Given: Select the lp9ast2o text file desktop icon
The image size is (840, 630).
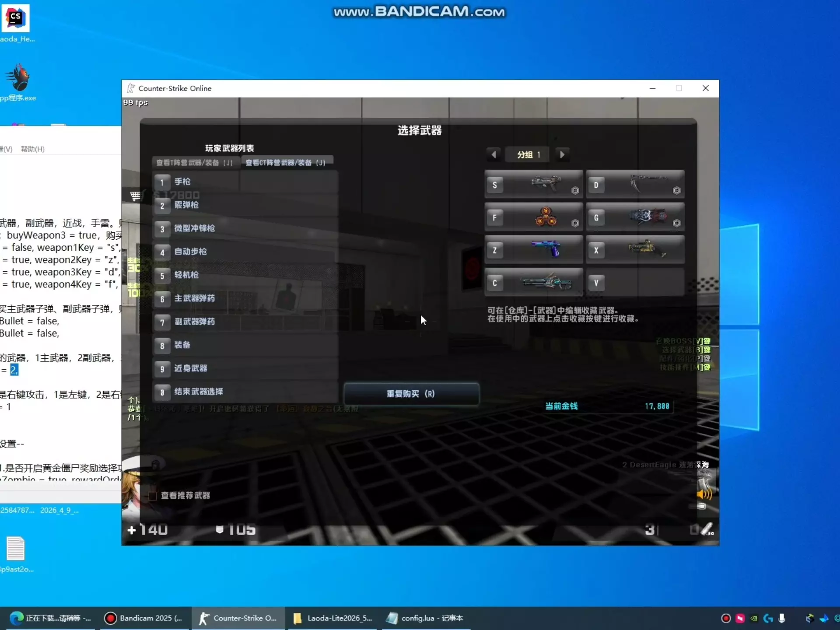Looking at the screenshot, I should click(16, 554).
